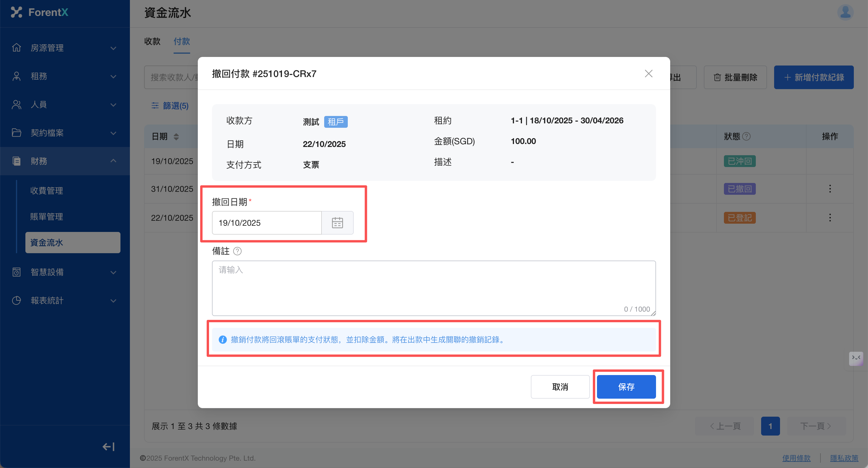The height and width of the screenshot is (468, 868).
Task: Click the 備註 help question mark icon
Action: 237,251
